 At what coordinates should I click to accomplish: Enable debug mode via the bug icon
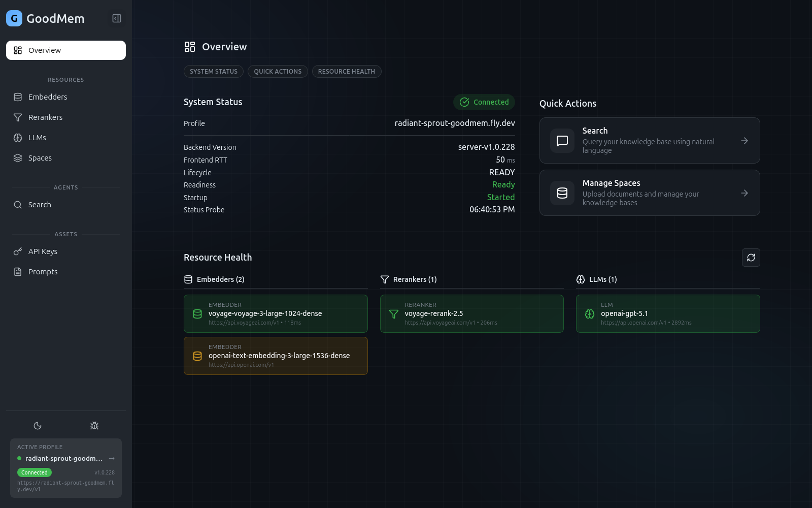[x=94, y=426]
